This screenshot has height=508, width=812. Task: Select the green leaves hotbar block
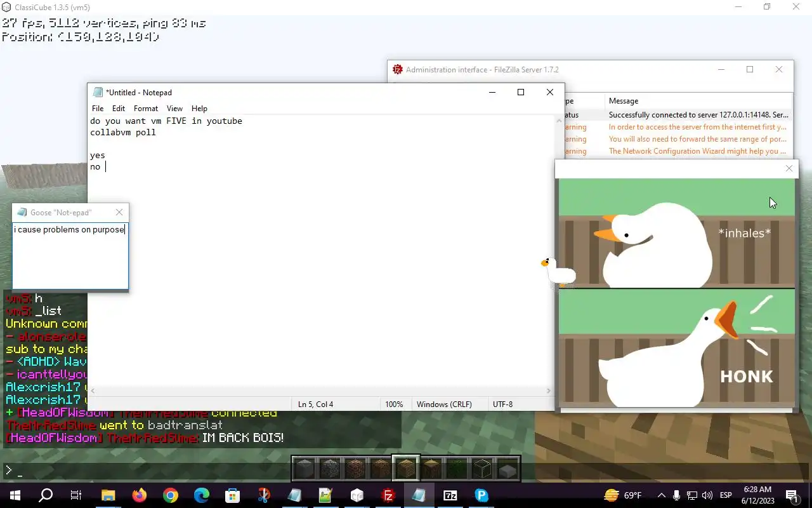(x=457, y=469)
